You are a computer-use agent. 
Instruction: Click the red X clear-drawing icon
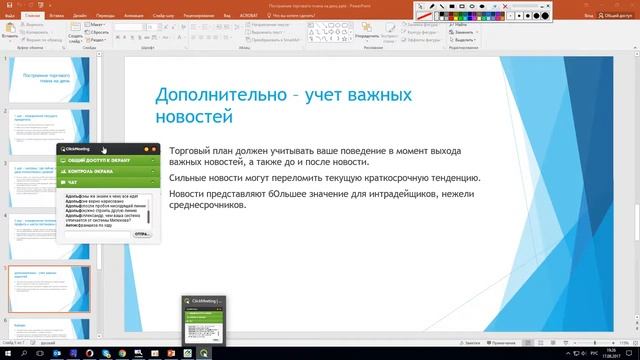click(x=505, y=7)
